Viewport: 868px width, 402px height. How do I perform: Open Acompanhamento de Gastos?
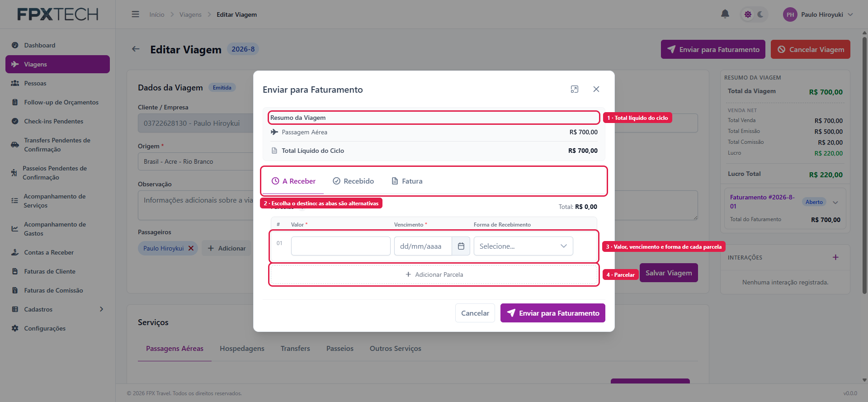point(57,229)
